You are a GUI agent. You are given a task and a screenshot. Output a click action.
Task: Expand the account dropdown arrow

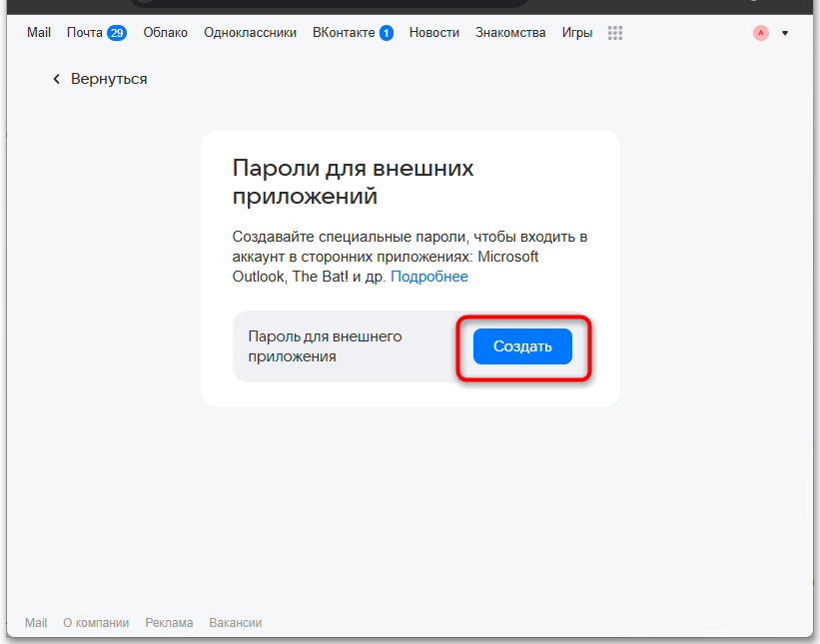point(785,33)
